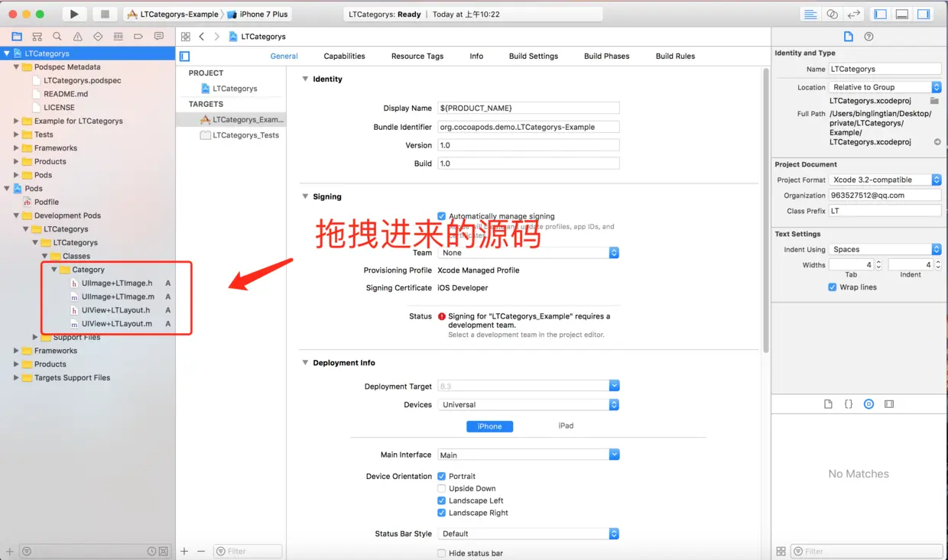This screenshot has width=948, height=560.
Task: Collapse the Identity section
Action: (306, 79)
